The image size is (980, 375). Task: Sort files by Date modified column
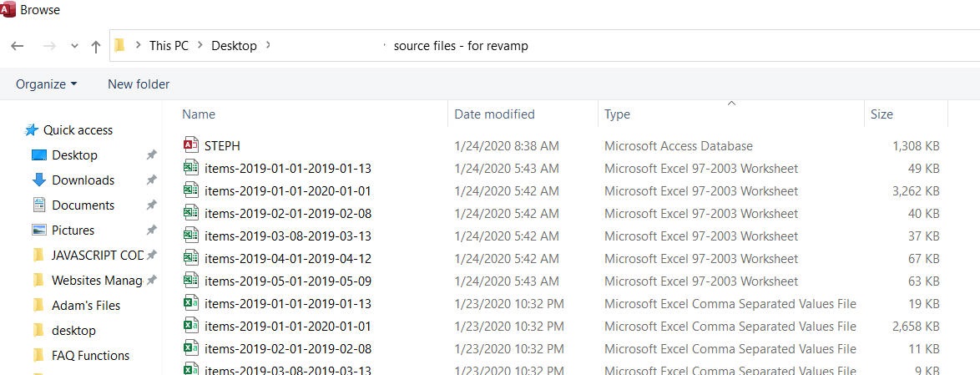(x=494, y=114)
